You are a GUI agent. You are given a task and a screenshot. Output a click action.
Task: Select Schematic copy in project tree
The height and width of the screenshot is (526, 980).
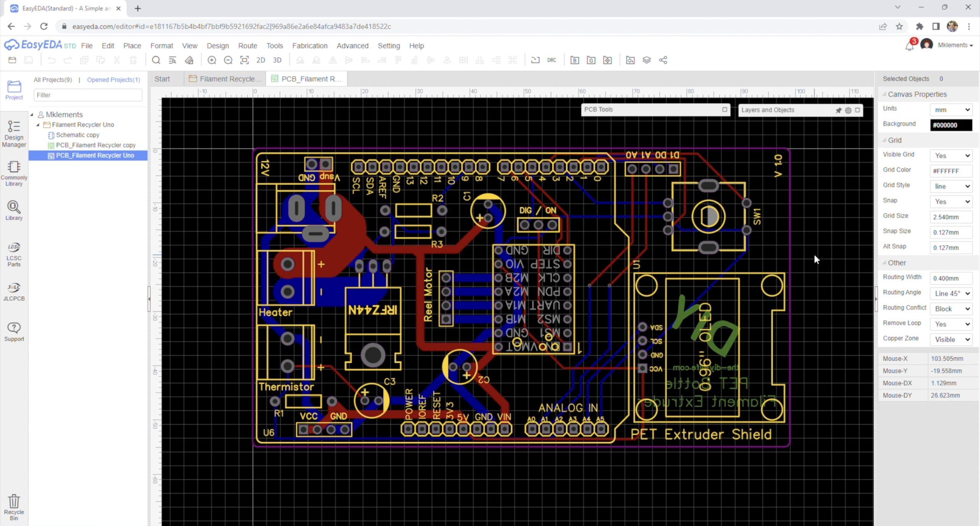(x=77, y=135)
